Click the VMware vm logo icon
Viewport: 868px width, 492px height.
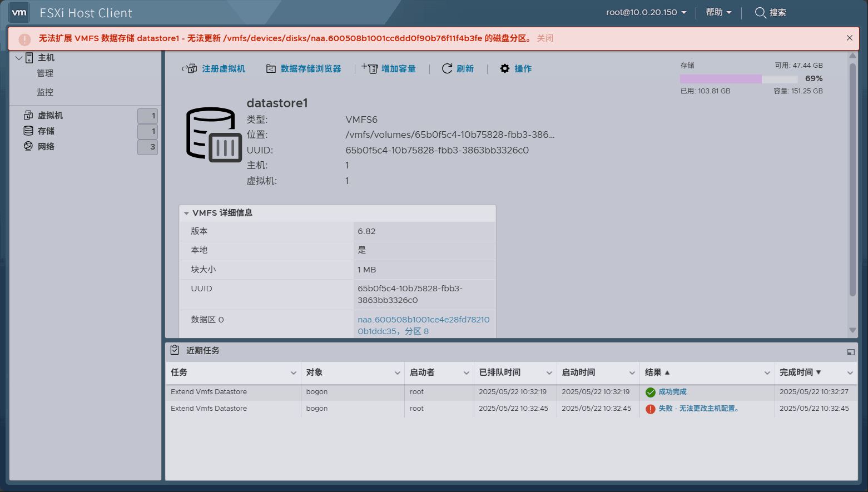pos(19,12)
